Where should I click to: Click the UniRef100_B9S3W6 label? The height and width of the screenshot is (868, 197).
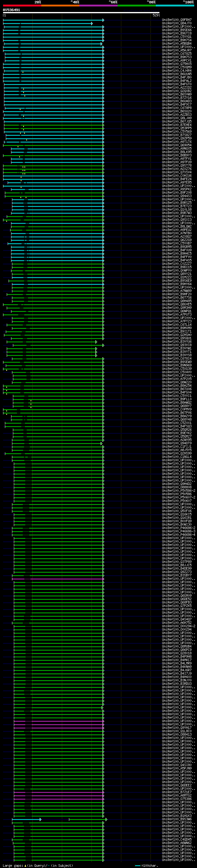coord(177,819)
